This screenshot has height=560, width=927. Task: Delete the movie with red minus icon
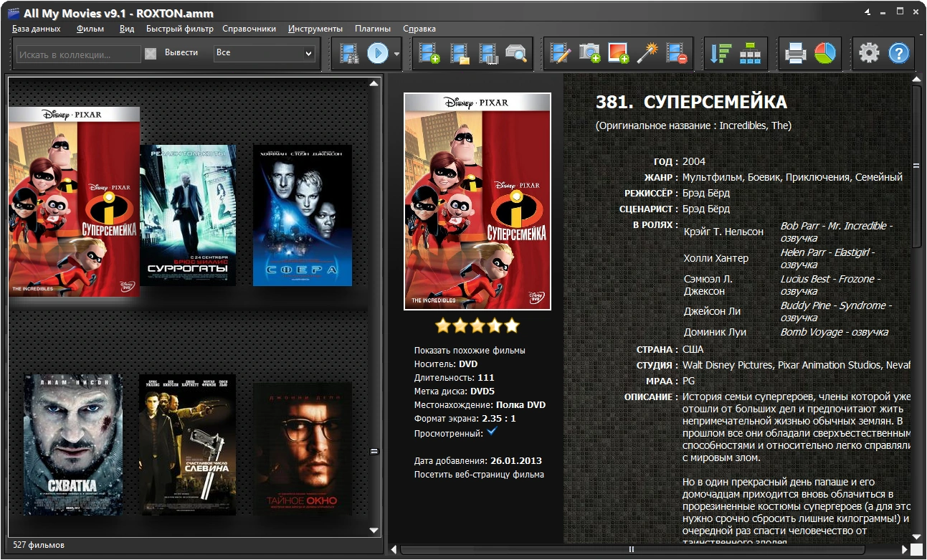(676, 54)
